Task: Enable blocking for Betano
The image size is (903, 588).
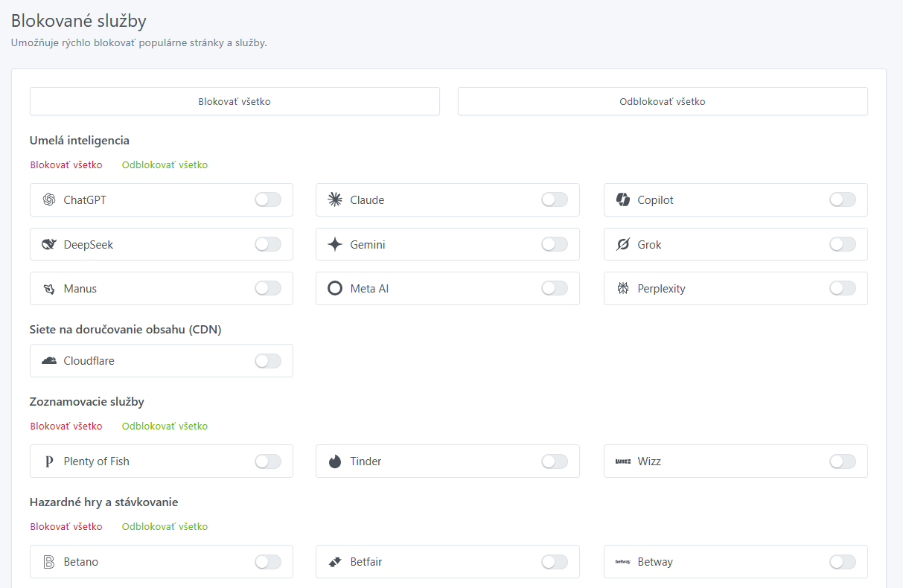Action: [x=268, y=562]
